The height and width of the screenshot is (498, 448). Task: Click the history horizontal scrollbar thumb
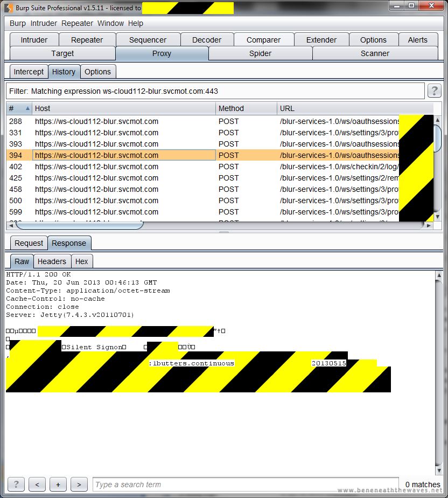click(79, 225)
